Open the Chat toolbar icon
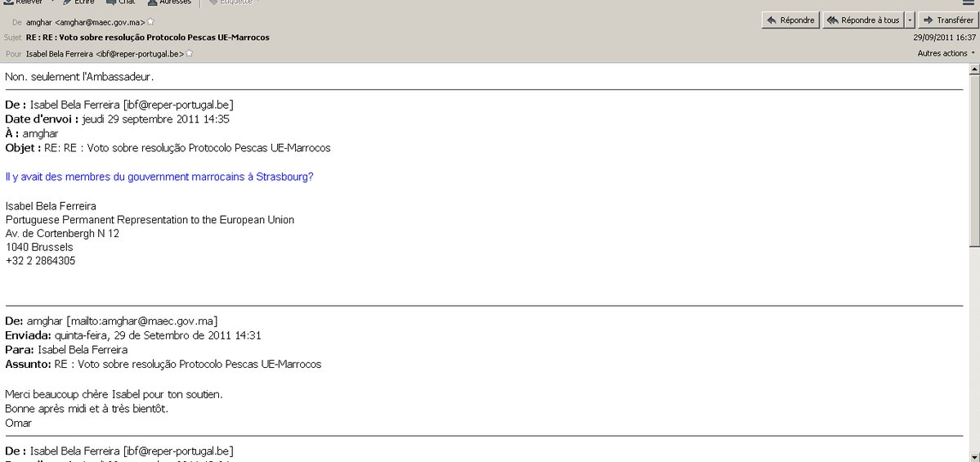The height and width of the screenshot is (462, 980). pos(110,2)
